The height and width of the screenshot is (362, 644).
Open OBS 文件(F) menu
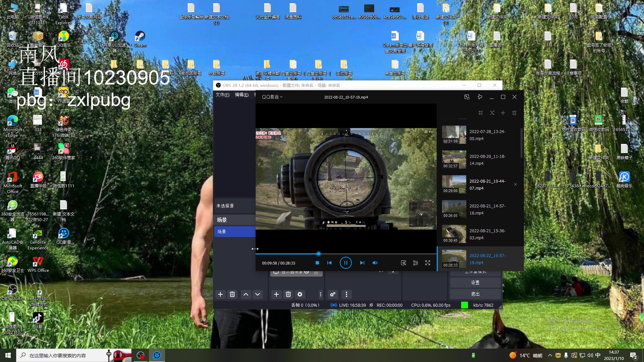(222, 95)
